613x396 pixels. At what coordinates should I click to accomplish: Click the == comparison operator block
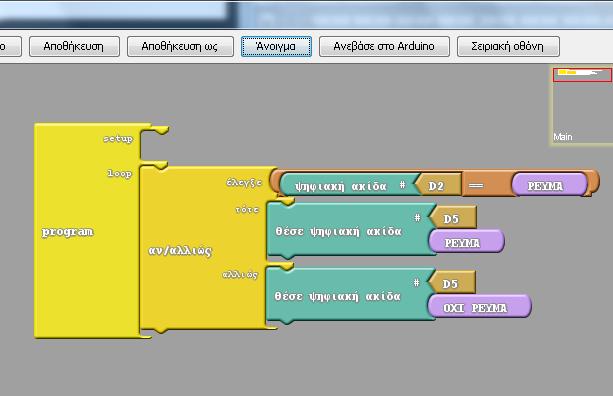point(476,185)
